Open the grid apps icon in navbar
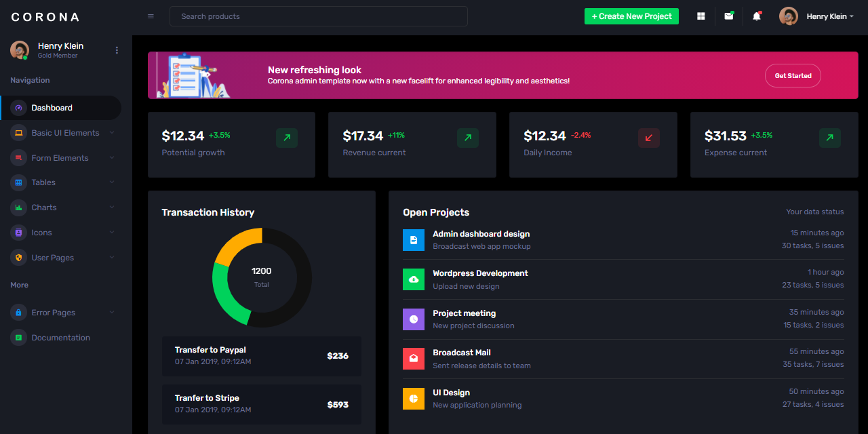The width and height of the screenshot is (868, 434). pos(701,16)
